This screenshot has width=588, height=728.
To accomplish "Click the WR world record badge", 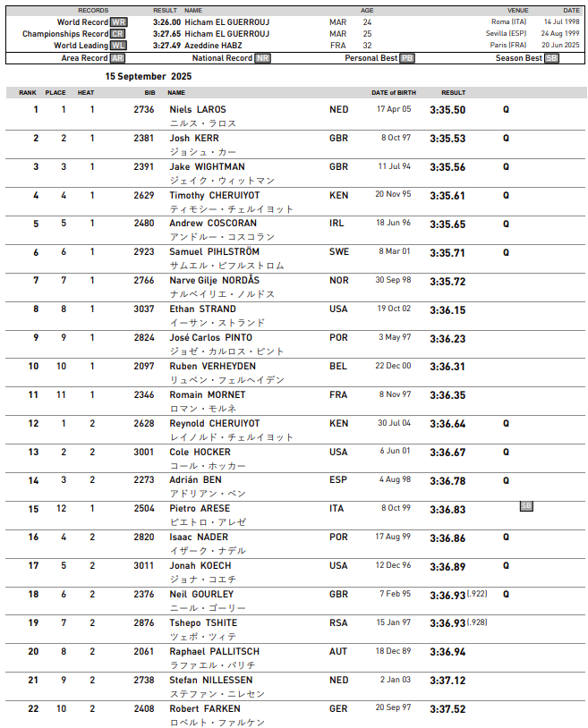I will click(x=119, y=21).
